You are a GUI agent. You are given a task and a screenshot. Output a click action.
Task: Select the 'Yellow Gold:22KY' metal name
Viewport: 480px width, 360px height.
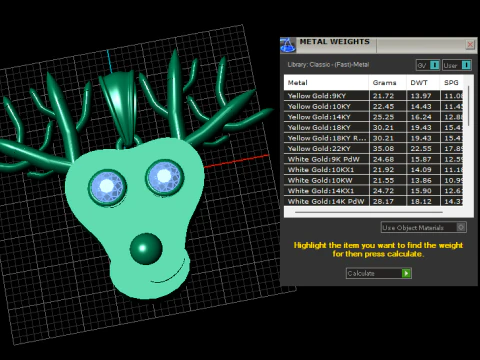(x=319, y=149)
